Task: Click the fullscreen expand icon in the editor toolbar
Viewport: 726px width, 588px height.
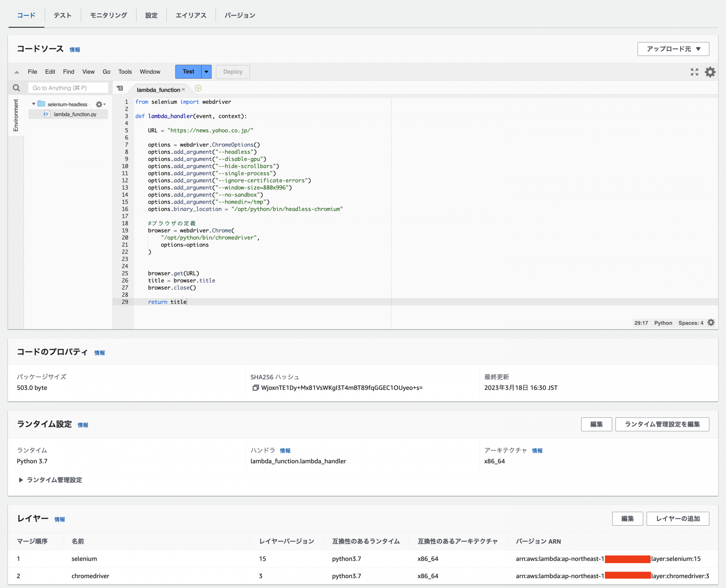Action: tap(694, 72)
